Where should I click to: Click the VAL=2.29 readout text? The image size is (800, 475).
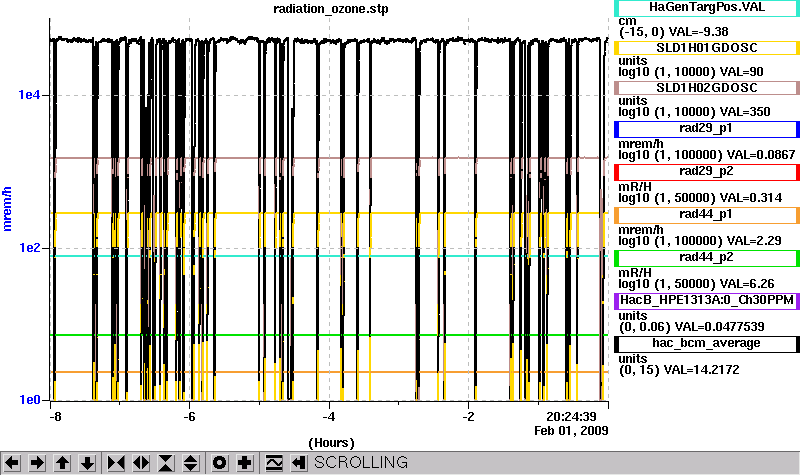[x=754, y=240]
